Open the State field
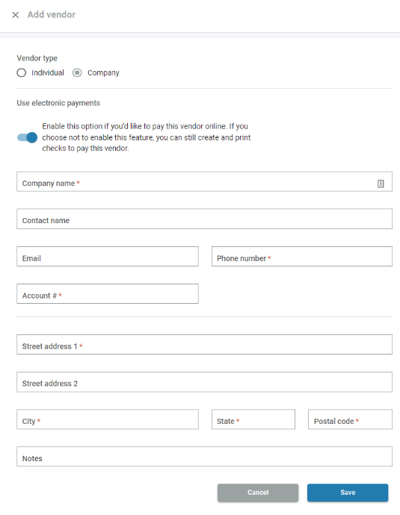The height and width of the screenshot is (515, 400). coord(253,419)
